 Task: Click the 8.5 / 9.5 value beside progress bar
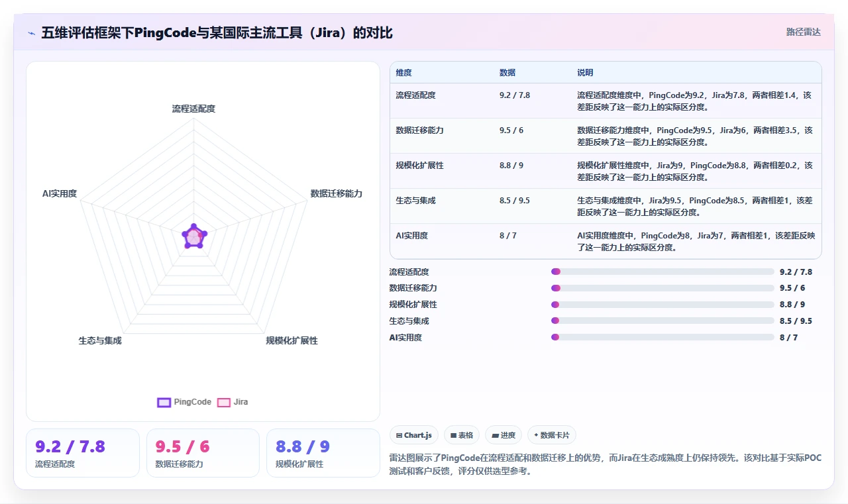[x=796, y=321]
